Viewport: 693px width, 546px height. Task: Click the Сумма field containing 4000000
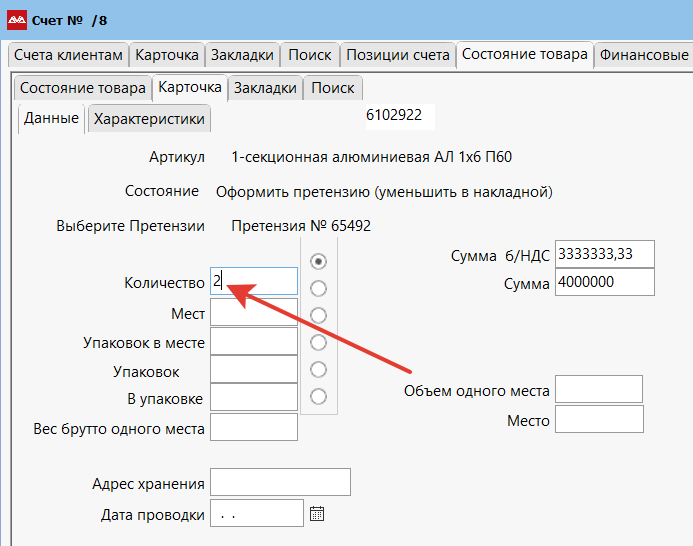click(x=604, y=283)
